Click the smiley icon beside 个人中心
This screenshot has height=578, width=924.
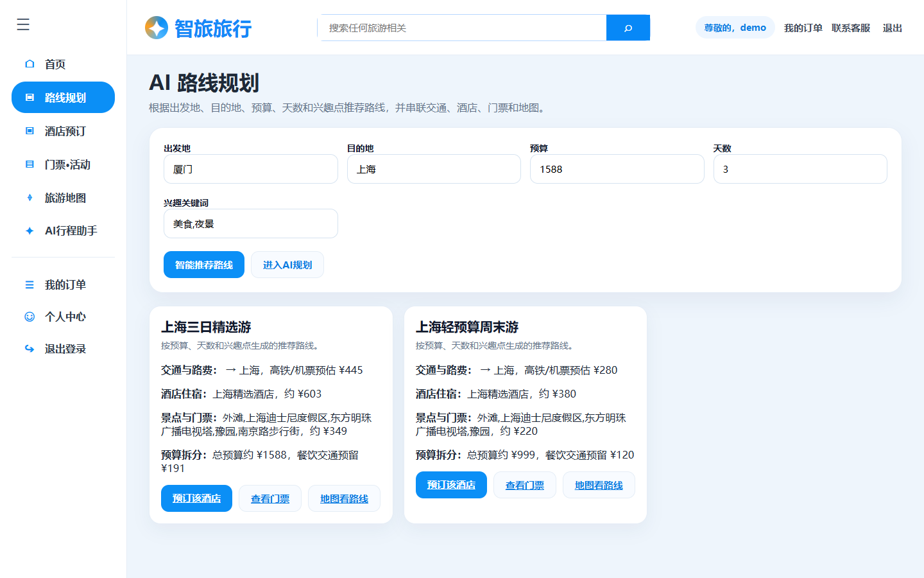coord(30,317)
